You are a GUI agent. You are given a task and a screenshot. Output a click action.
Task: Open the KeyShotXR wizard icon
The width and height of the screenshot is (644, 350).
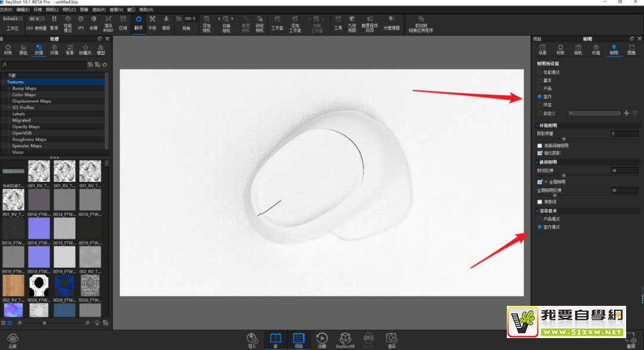coord(345,339)
